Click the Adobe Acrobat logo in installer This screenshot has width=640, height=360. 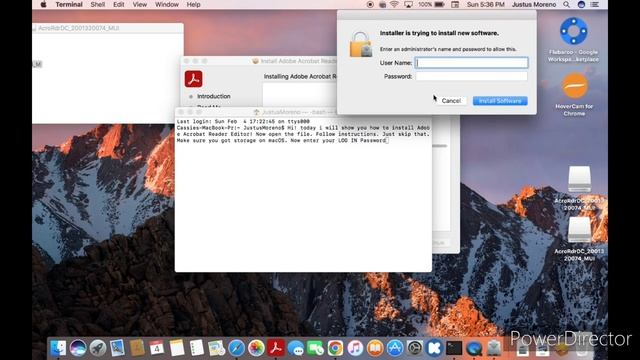[193, 79]
